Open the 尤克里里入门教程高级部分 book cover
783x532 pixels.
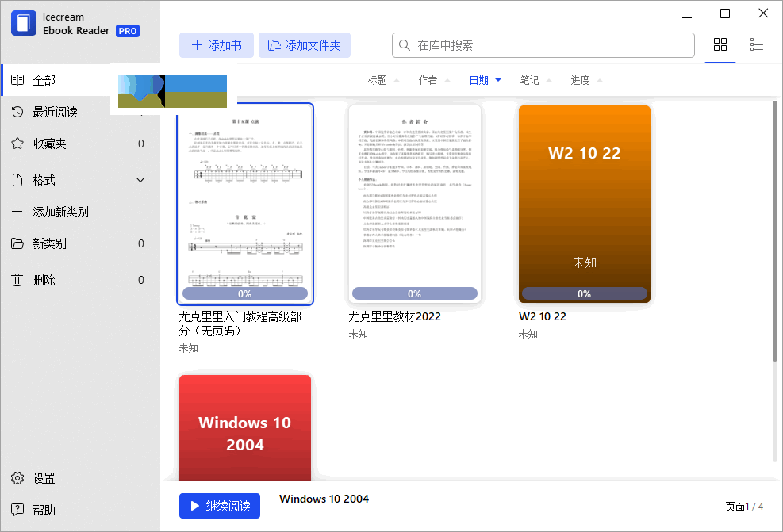pos(244,204)
